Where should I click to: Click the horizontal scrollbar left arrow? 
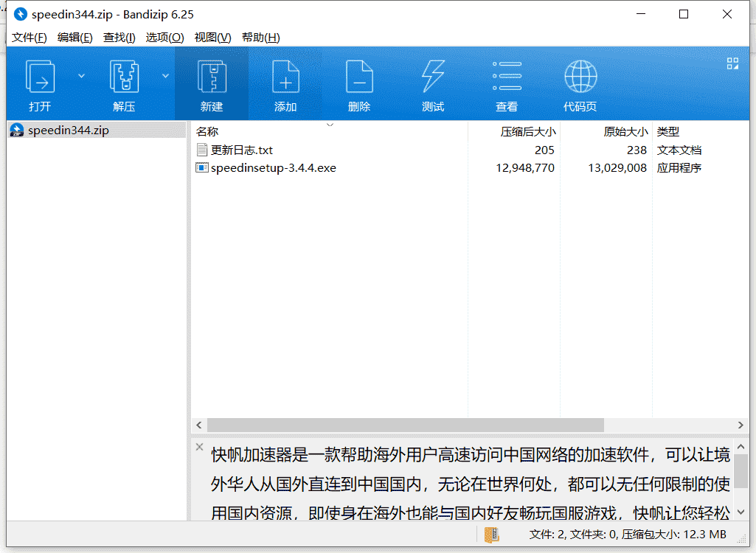pyautogui.click(x=199, y=425)
